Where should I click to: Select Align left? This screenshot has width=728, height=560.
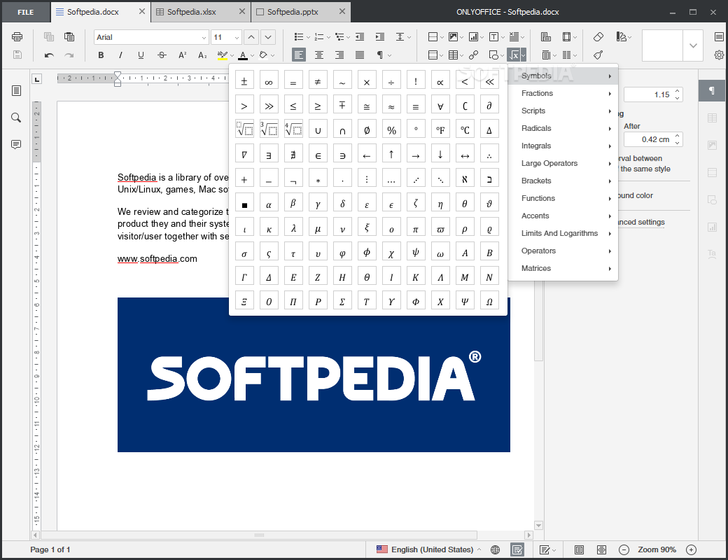click(x=299, y=55)
